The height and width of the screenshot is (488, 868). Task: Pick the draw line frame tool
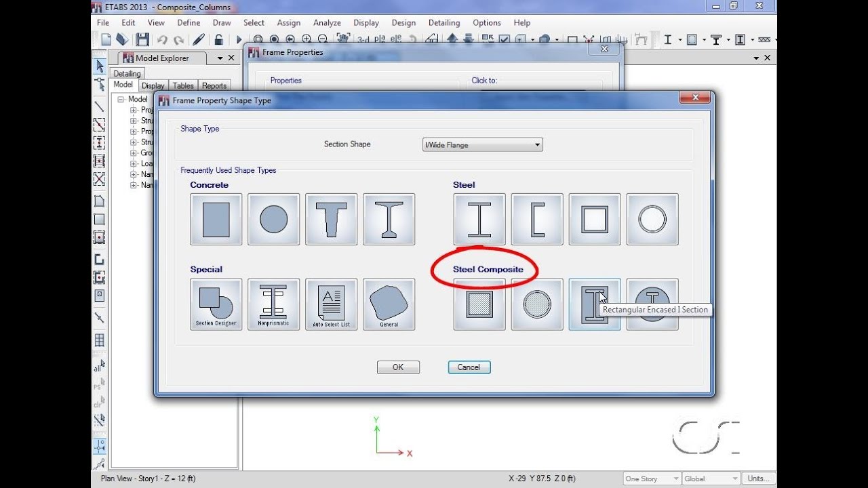(99, 106)
